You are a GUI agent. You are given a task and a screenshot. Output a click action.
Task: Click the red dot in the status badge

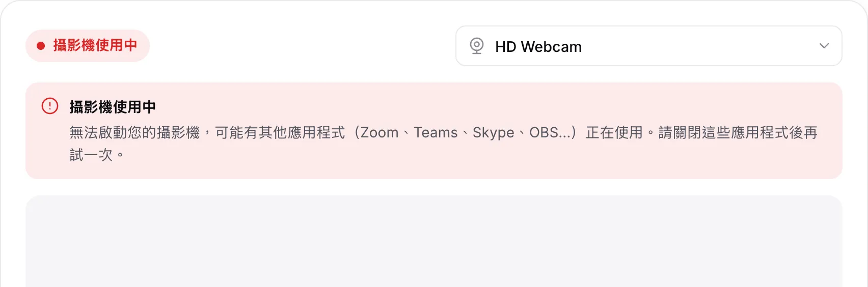pos(41,46)
